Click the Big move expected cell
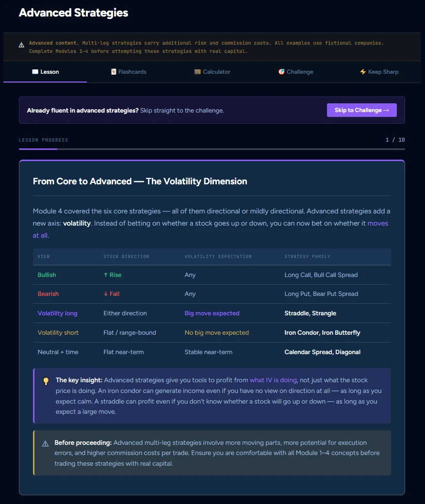Image resolution: width=425 pixels, height=504 pixels. tap(212, 313)
